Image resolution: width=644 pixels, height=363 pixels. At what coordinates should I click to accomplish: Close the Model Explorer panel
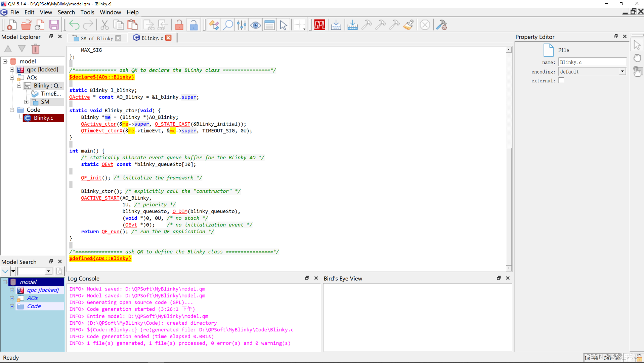pos(60,36)
